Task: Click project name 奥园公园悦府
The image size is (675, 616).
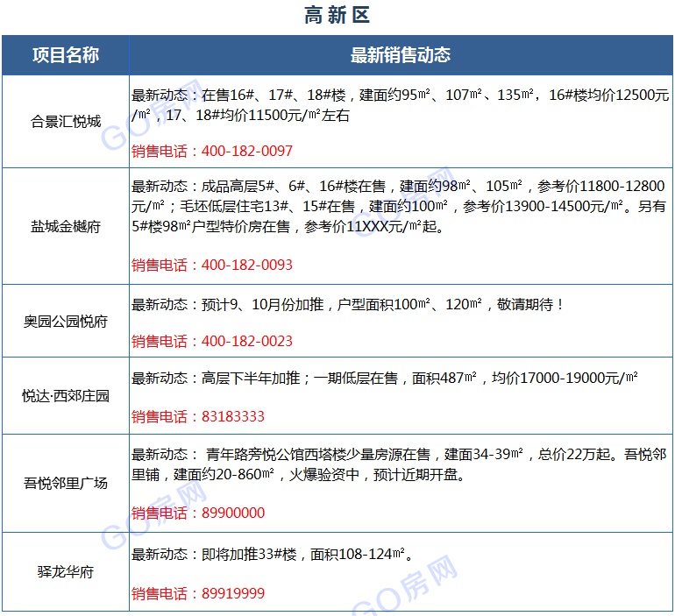Action: click(66, 321)
